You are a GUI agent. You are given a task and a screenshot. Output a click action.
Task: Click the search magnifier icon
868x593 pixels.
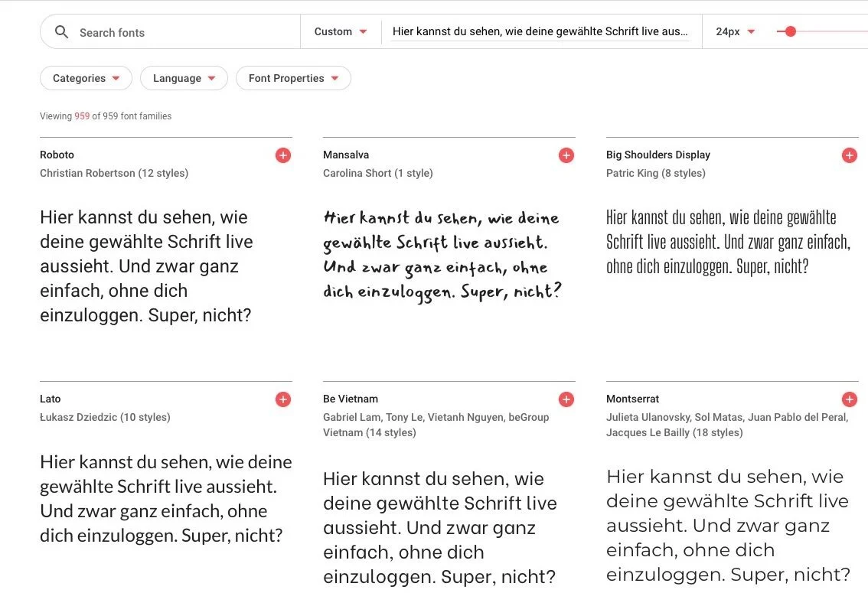click(61, 32)
